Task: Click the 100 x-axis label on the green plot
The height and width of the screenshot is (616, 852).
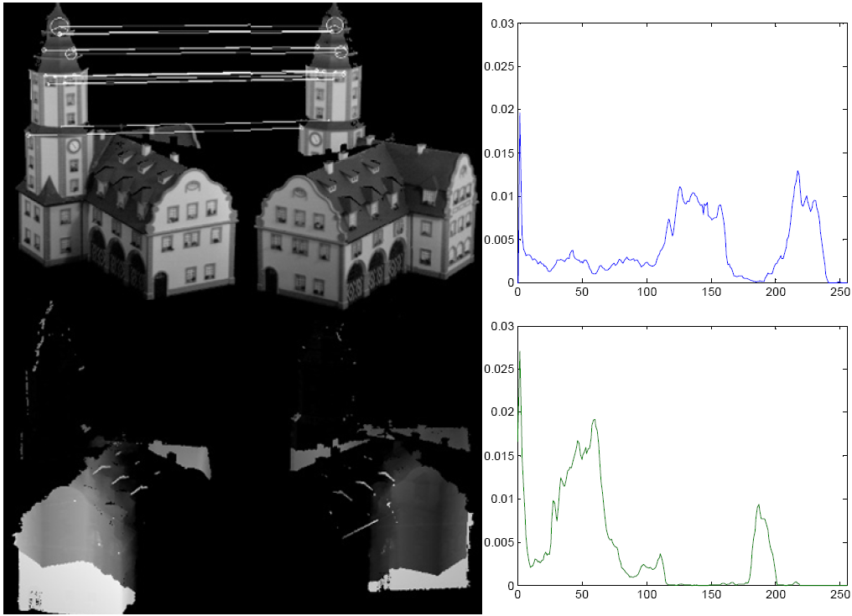Action: click(x=647, y=594)
